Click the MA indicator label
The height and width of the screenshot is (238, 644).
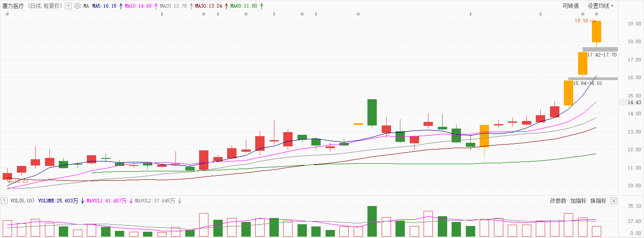[86, 6]
